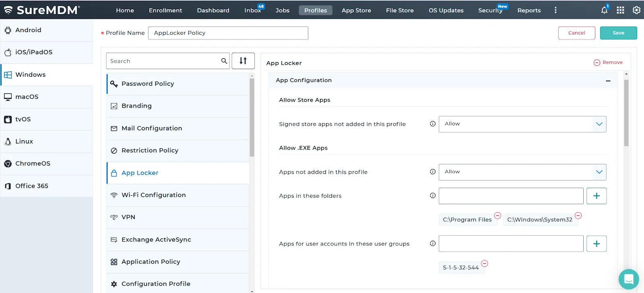Screen dimensions: 644x293
Task: Open the Restriction Policy payload
Action: (x=178, y=151)
